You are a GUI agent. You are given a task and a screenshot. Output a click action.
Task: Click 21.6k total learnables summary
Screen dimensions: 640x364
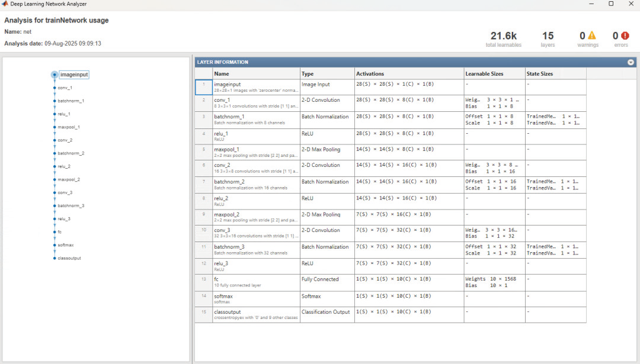coord(503,39)
